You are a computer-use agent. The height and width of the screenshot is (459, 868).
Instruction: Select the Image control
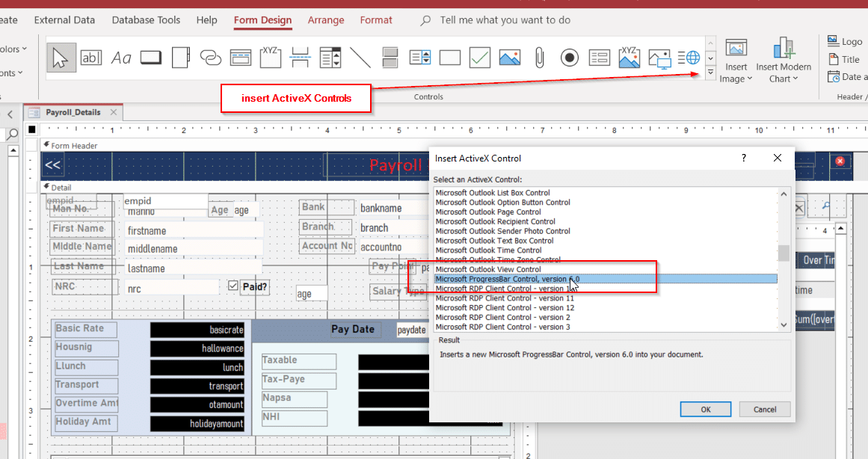click(x=509, y=57)
